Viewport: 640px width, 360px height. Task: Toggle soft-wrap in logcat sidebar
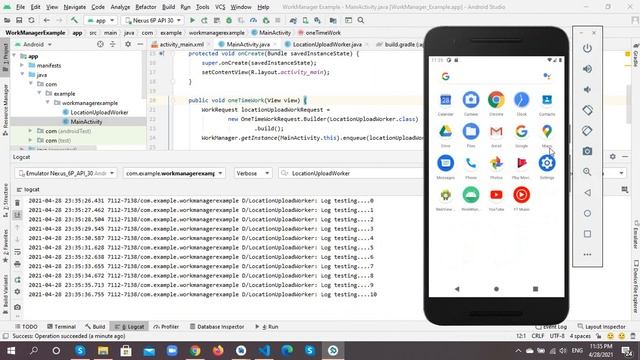click(x=17, y=252)
